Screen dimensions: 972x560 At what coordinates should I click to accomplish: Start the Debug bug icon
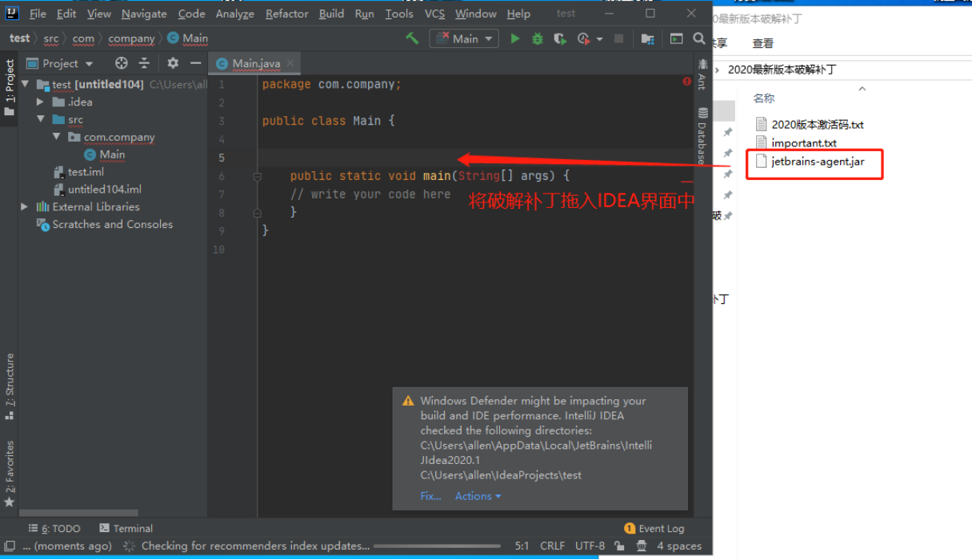coord(538,38)
